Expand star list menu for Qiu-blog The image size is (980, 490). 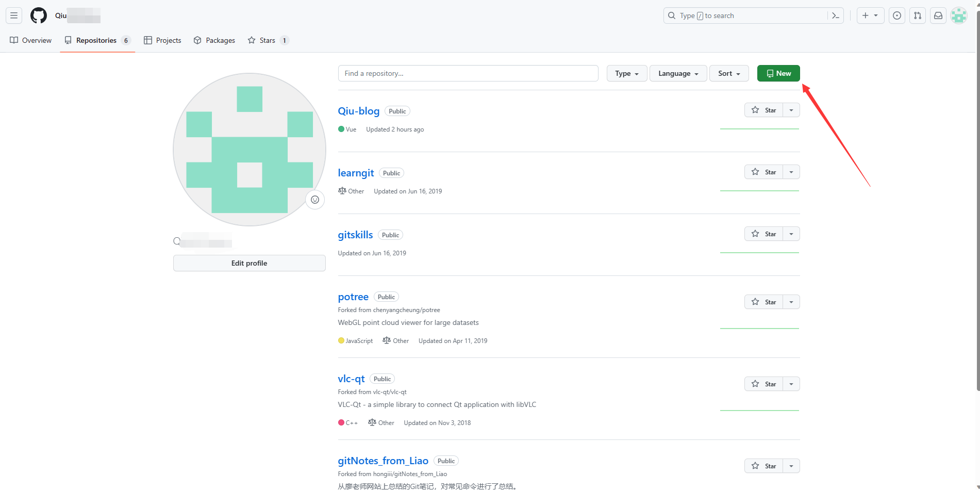[x=791, y=110]
